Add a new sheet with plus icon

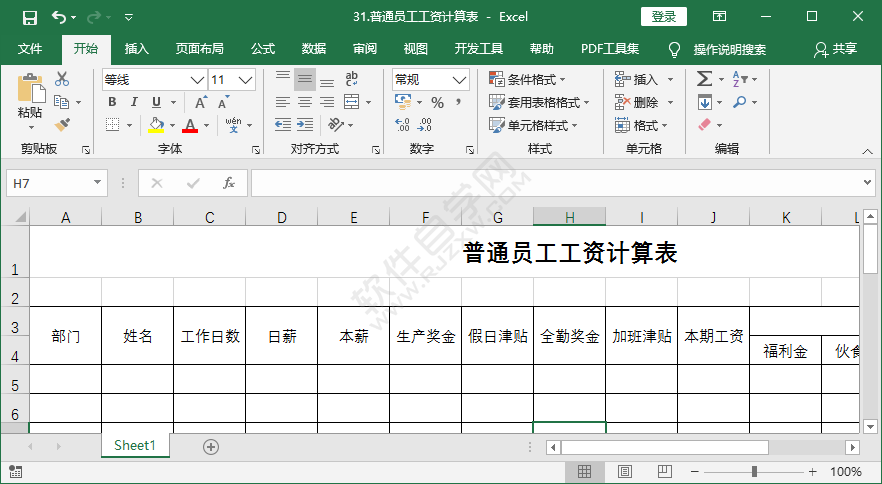pos(211,447)
